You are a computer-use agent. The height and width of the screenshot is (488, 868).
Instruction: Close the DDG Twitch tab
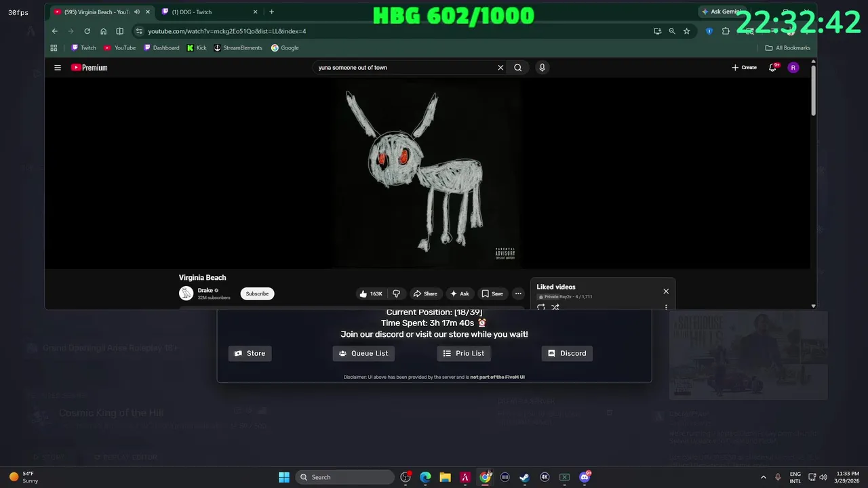(255, 12)
